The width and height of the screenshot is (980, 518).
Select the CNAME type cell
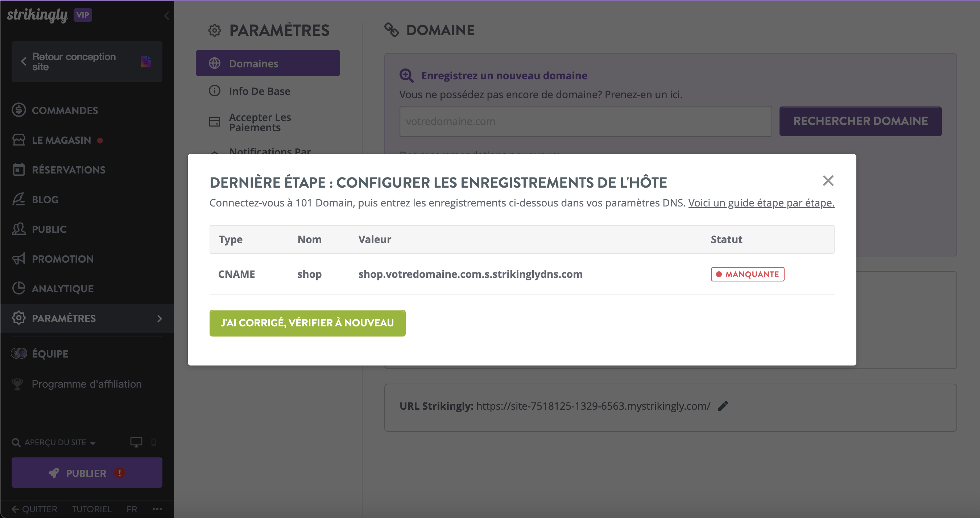tap(236, 274)
